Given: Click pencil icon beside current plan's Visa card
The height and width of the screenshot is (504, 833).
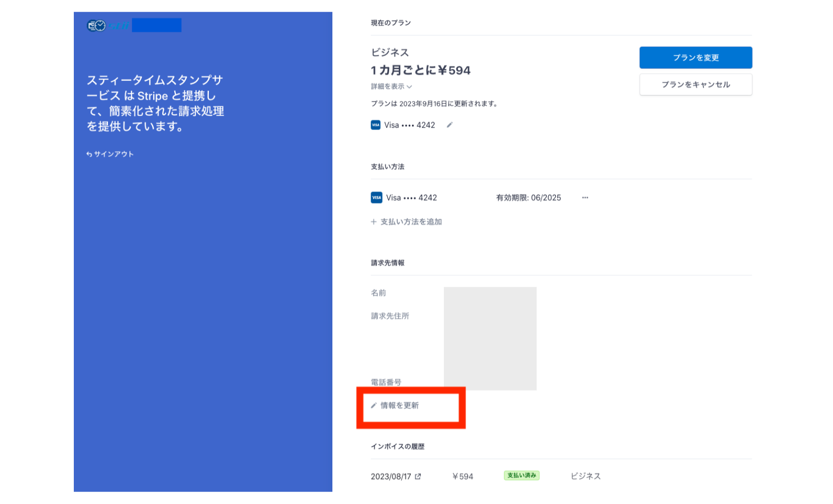Looking at the screenshot, I should point(449,125).
